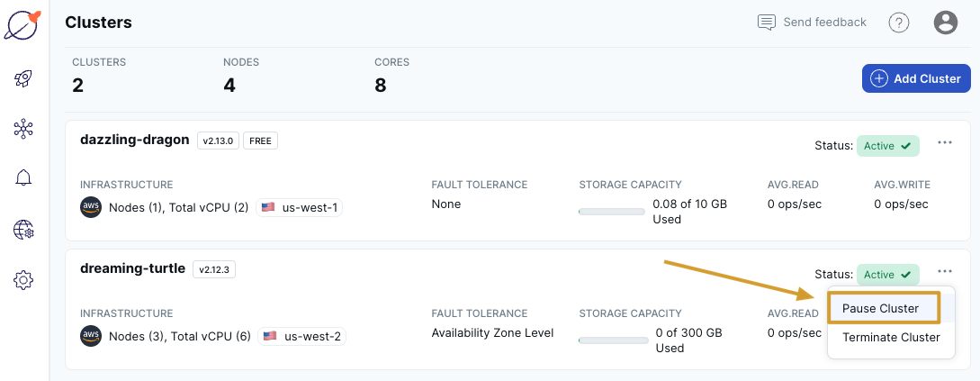This screenshot has height=381, width=980.
Task: Click the Active status badge of dazzling-dragon
Action: click(x=887, y=146)
